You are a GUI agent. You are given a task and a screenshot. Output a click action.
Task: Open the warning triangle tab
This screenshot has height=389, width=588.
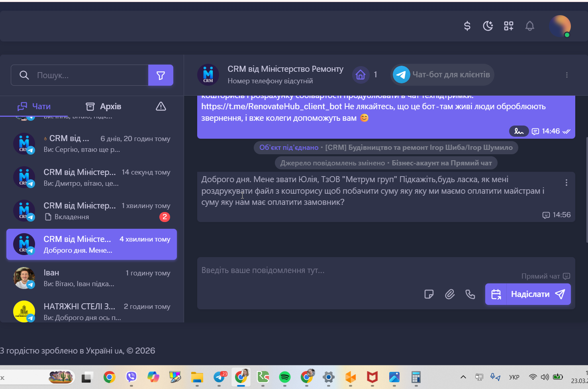(x=161, y=106)
